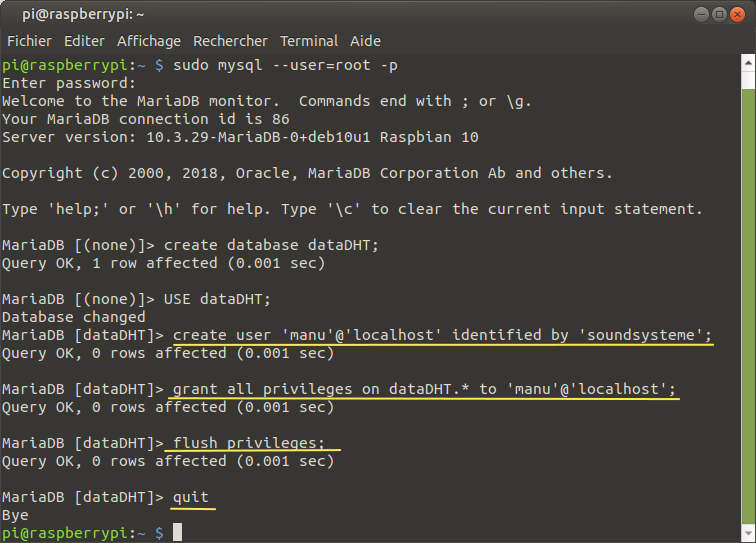The width and height of the screenshot is (756, 543).
Task: Click the 'flush privileges;' command
Action: (249, 443)
